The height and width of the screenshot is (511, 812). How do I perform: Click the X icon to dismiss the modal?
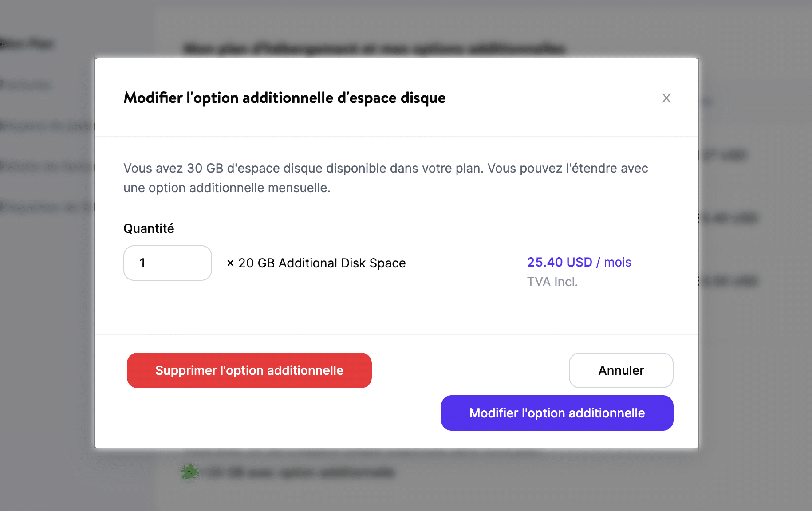666,98
